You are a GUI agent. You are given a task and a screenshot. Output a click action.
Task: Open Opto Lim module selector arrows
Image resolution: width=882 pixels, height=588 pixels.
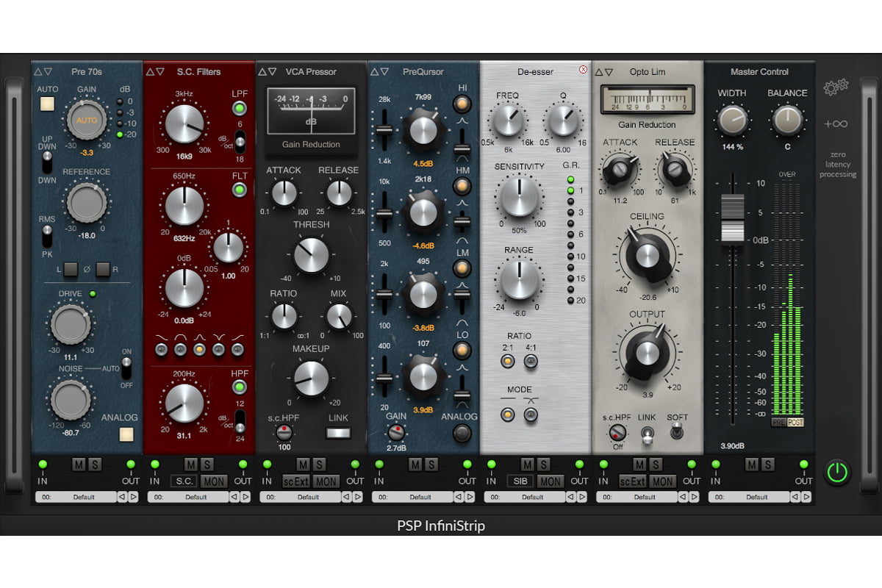[603, 71]
